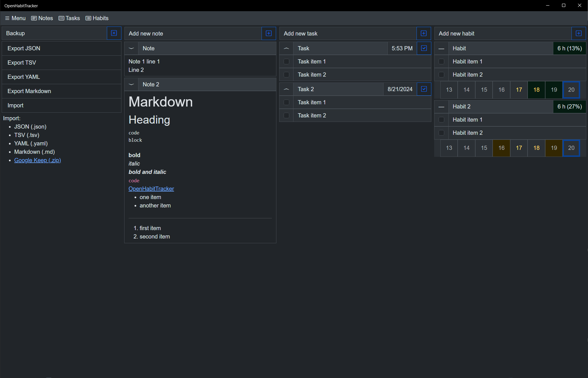
Task: Click the plus icon beside Add new habit
Action: pos(578,34)
